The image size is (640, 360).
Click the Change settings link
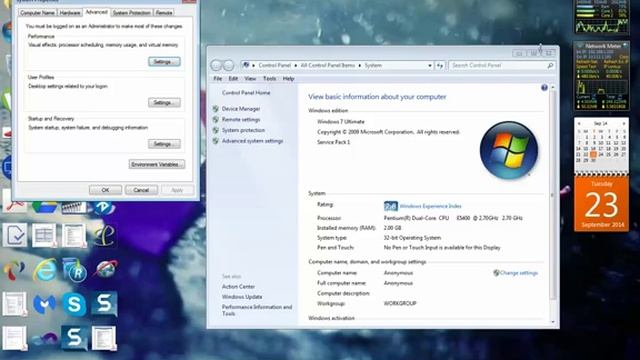coord(519,273)
